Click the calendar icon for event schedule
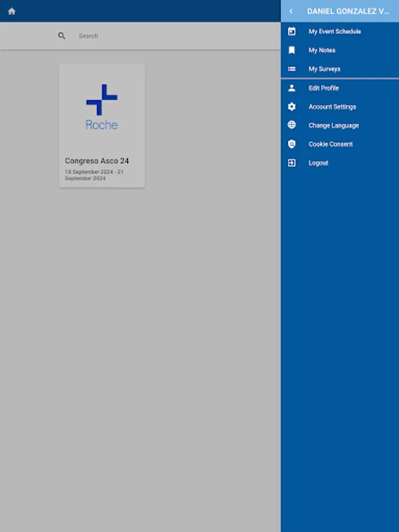399x532 pixels. coord(291,31)
